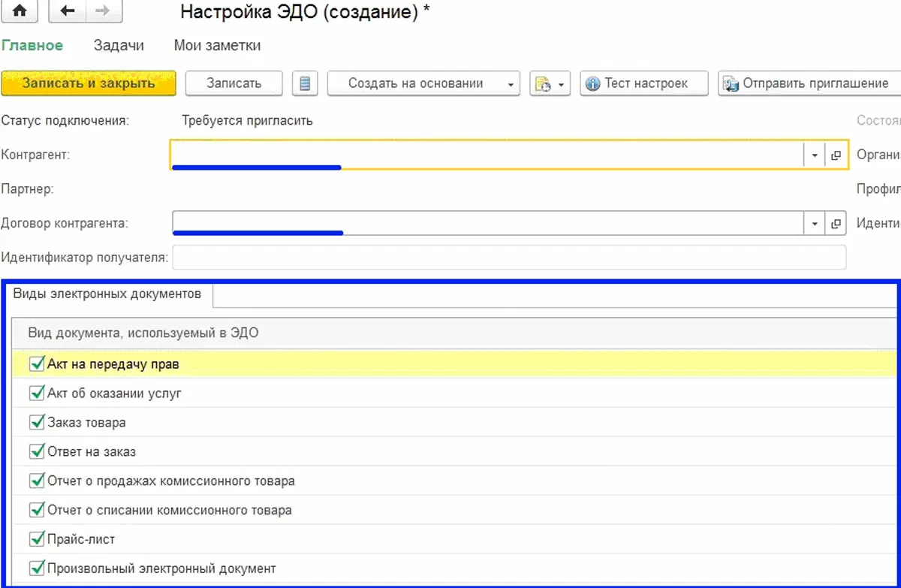Toggle Произвольный электронный документ checkbox
The height and width of the screenshot is (588, 901).
coord(37,568)
